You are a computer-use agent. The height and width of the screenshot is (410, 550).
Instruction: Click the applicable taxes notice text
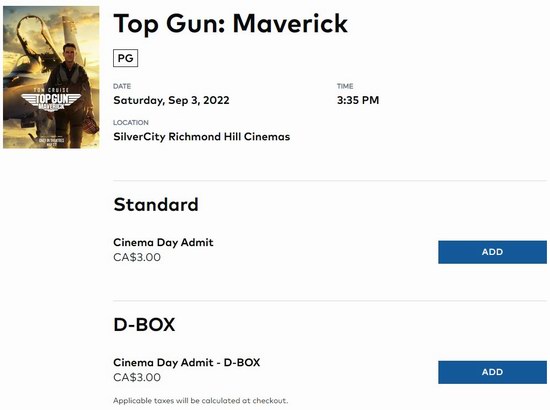(x=201, y=401)
